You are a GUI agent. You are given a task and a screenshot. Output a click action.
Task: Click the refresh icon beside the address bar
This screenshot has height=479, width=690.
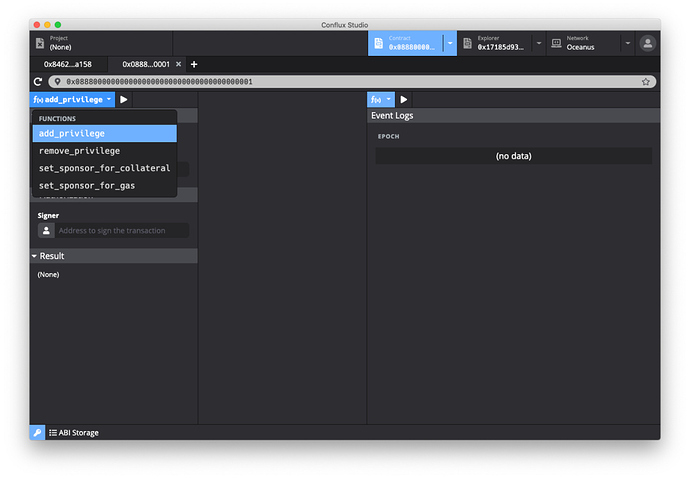click(38, 81)
